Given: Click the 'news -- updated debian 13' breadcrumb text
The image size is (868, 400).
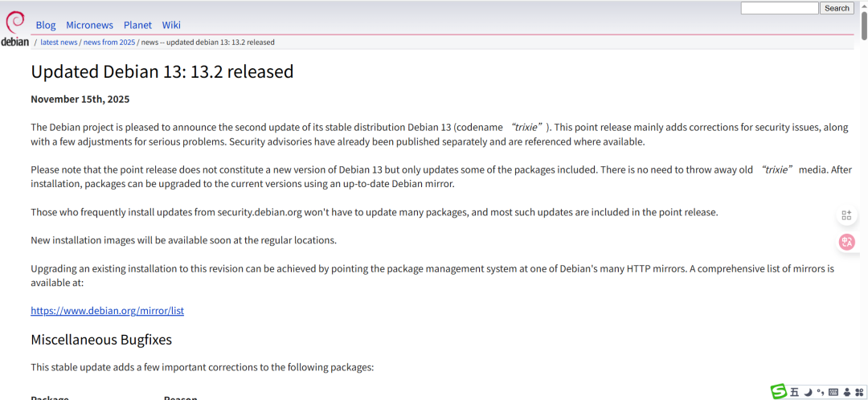Looking at the screenshot, I should pyautogui.click(x=207, y=42).
